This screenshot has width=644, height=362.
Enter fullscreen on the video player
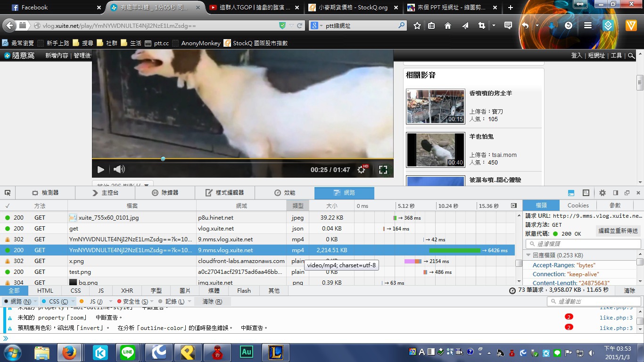383,170
